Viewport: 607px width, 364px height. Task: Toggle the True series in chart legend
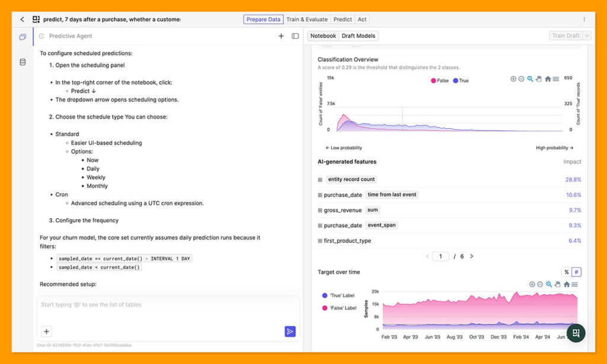pyautogui.click(x=461, y=81)
